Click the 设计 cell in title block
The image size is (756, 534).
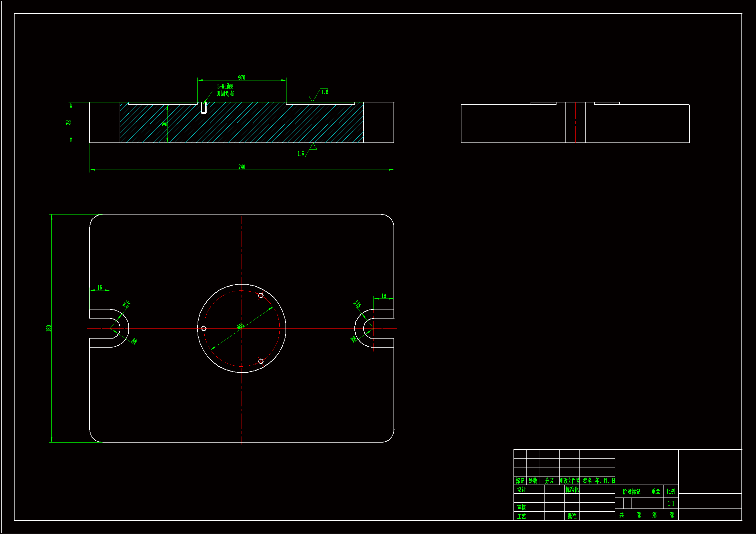click(521, 490)
